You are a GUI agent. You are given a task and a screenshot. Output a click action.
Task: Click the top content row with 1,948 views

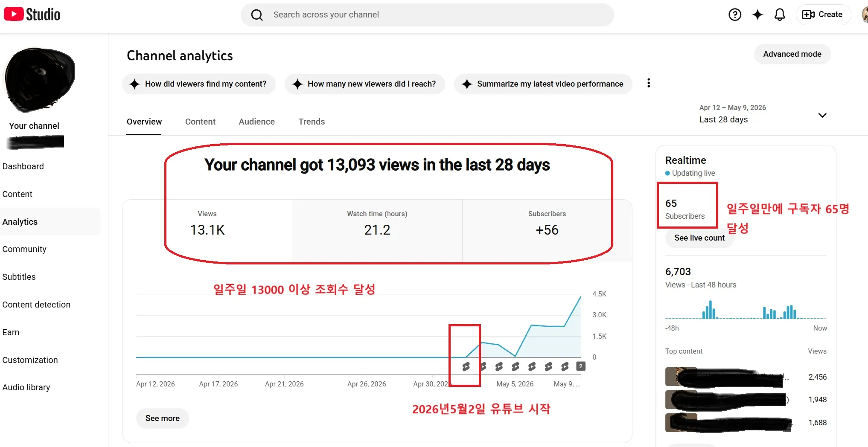pyautogui.click(x=746, y=400)
